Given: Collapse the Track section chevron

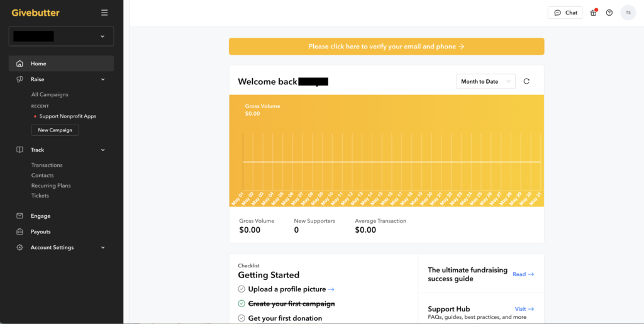Looking at the screenshot, I should click(103, 150).
